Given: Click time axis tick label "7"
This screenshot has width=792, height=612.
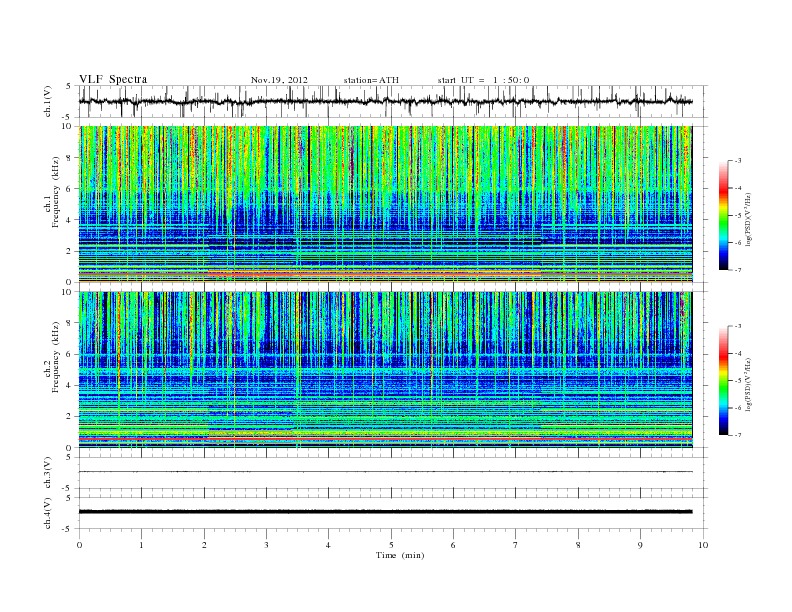Looking at the screenshot, I should [x=516, y=545].
